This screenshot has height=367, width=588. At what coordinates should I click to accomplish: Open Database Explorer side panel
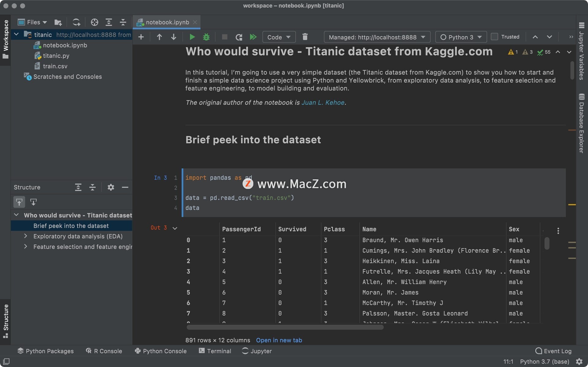pyautogui.click(x=581, y=123)
